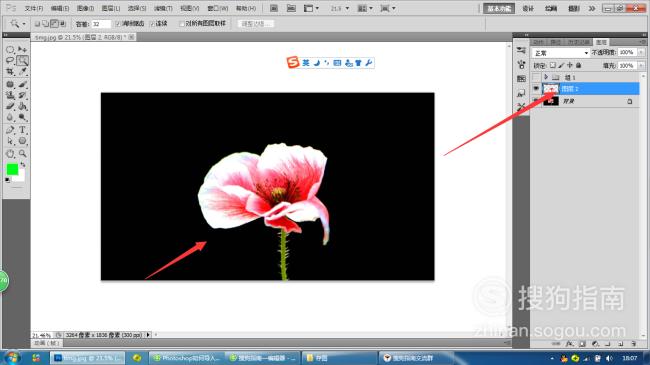Screen dimensions: 650x365
Task: Open the 编辑(E) menu
Action: click(x=60, y=8)
